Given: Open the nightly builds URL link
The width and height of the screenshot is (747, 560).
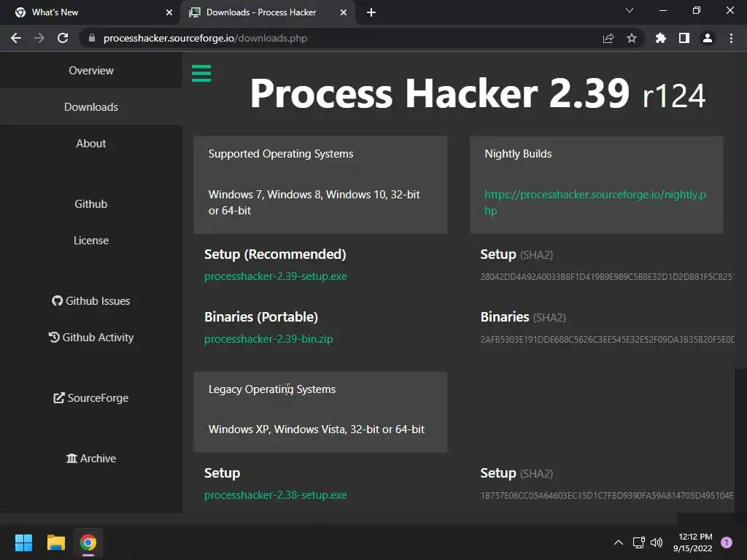Looking at the screenshot, I should click(595, 203).
